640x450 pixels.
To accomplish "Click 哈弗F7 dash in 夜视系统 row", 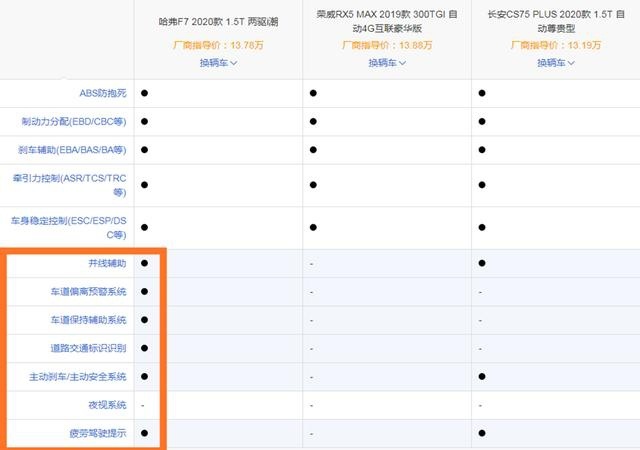I will [x=142, y=405].
